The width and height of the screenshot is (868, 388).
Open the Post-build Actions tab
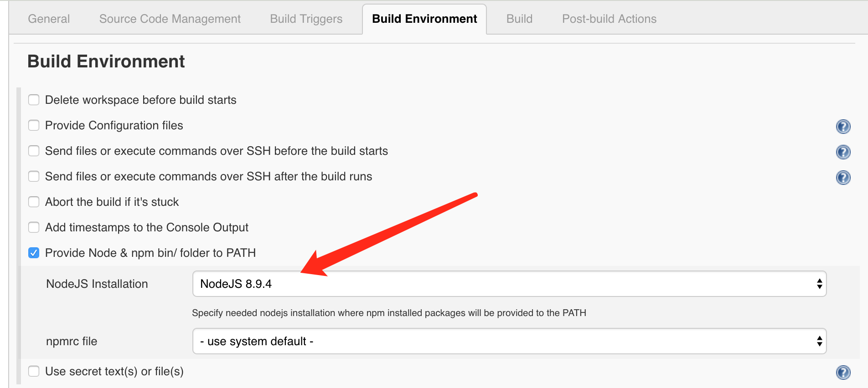point(609,19)
